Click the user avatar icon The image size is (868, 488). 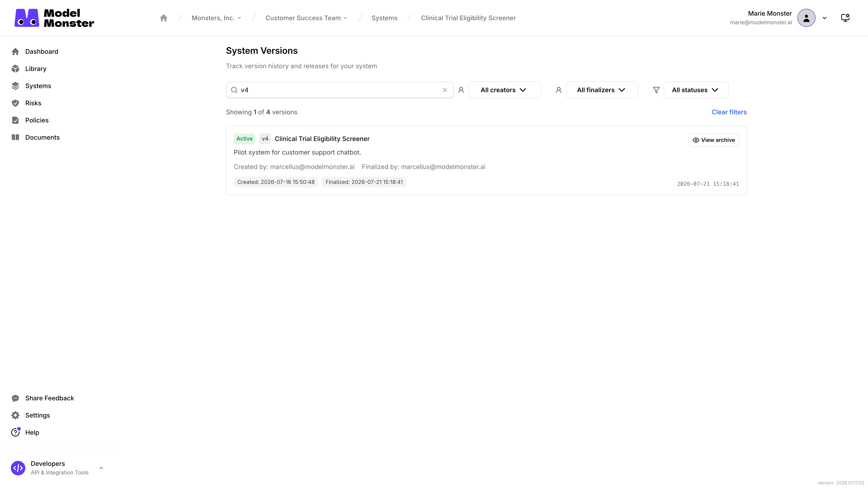click(806, 18)
